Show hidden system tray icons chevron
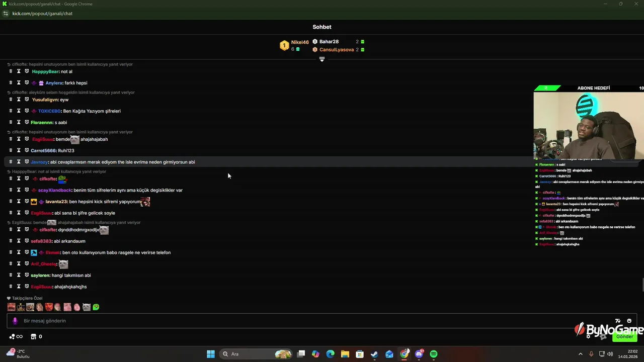This screenshot has height=362, width=644. [580, 354]
